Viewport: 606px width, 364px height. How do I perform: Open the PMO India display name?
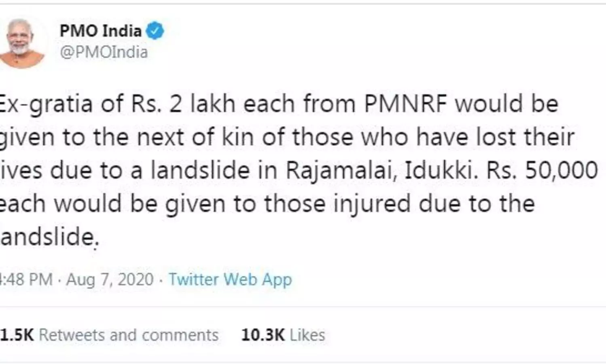point(100,31)
